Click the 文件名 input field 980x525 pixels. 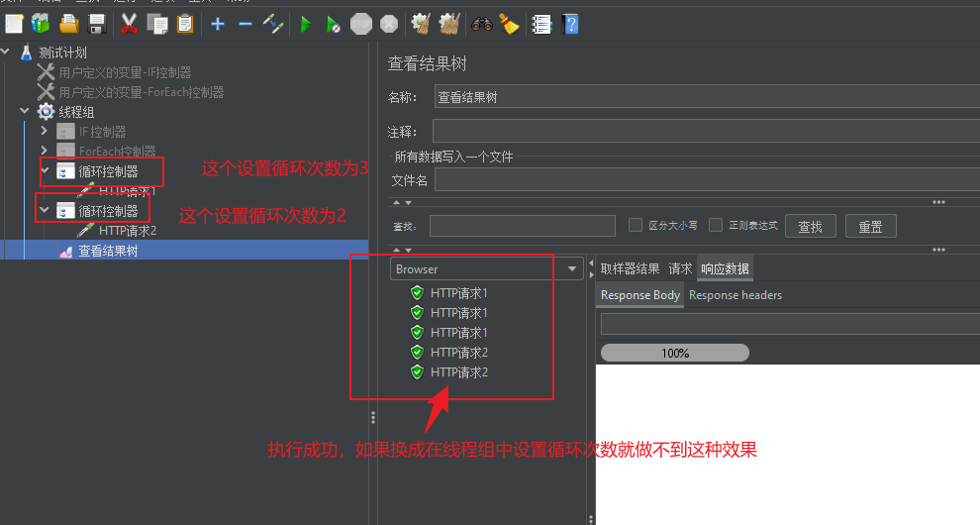707,180
